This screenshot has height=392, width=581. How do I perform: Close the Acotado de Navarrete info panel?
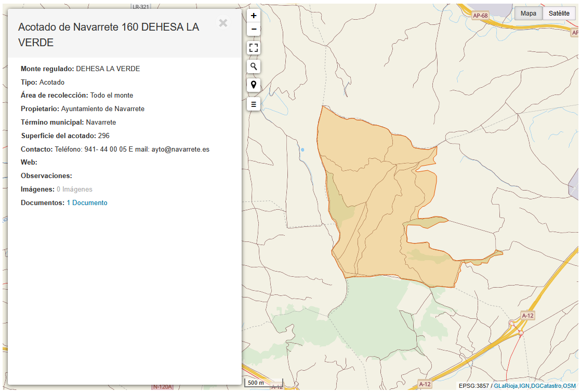(223, 23)
